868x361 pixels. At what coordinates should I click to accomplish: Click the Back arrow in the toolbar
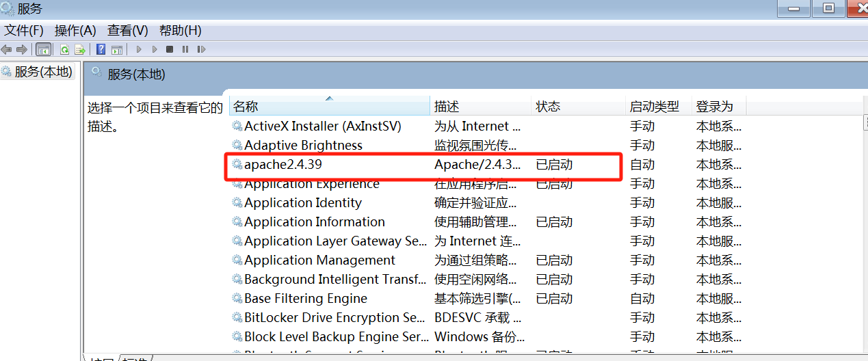pyautogui.click(x=6, y=49)
